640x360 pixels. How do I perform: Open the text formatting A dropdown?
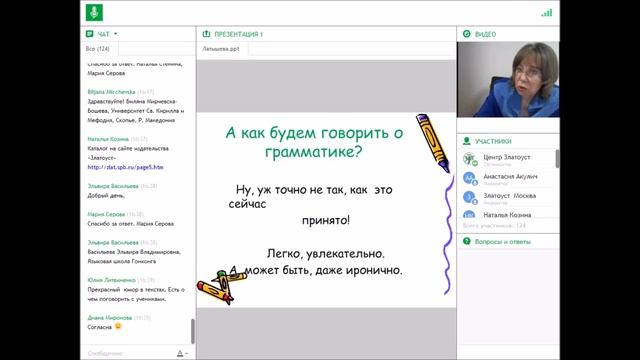pyautogui.click(x=182, y=353)
